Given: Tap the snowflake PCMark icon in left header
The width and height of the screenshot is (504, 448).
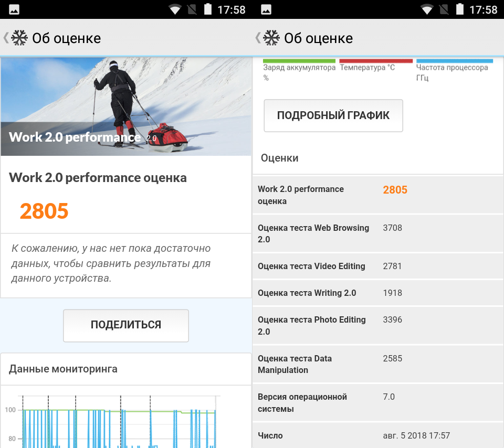Looking at the screenshot, I should tap(19, 38).
